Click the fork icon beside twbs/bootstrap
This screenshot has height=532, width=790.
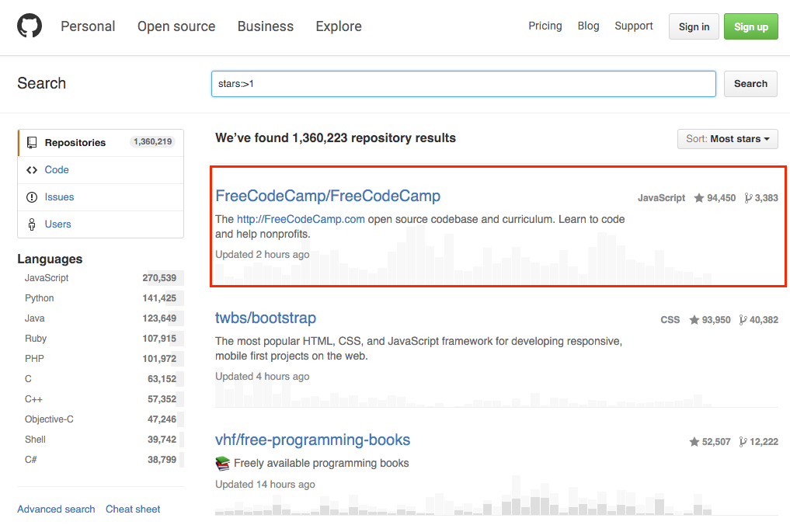click(x=742, y=318)
